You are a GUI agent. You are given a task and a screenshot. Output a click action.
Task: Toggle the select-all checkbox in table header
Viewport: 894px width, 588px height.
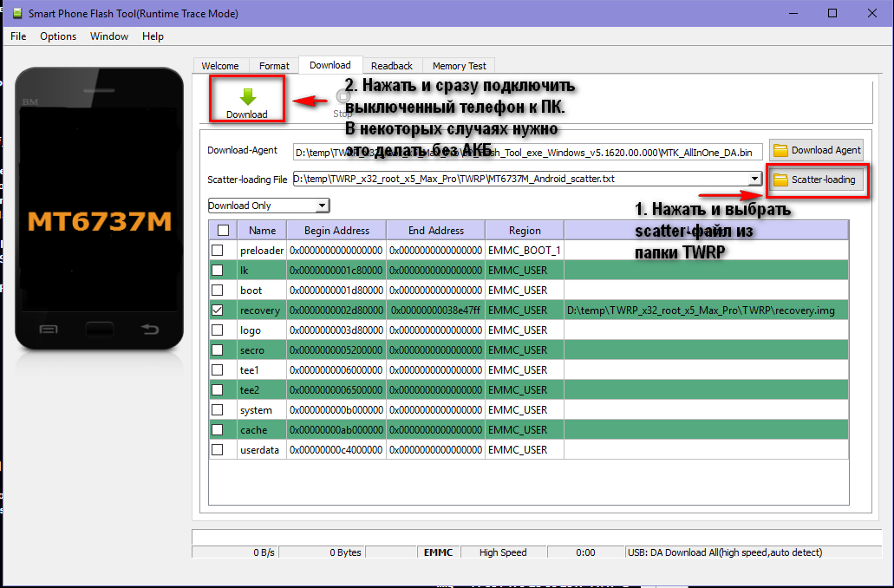pyautogui.click(x=223, y=231)
